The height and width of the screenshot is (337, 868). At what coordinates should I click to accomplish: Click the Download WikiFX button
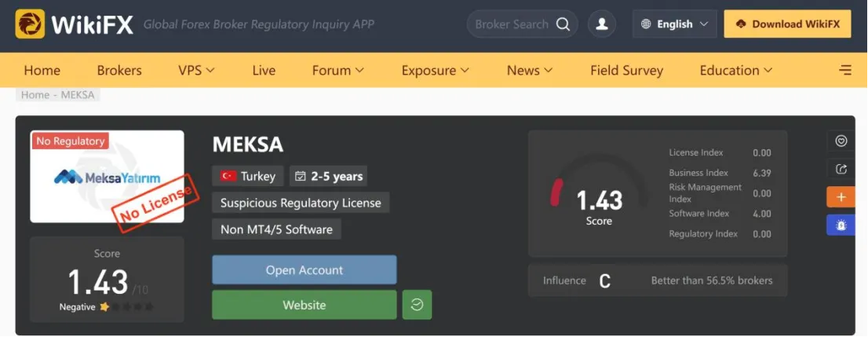(787, 24)
